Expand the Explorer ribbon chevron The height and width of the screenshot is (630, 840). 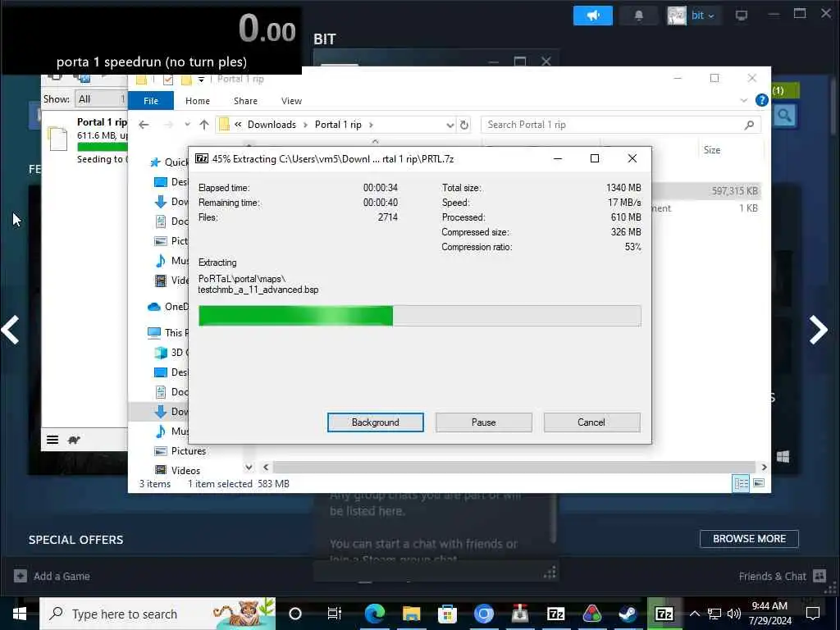point(743,100)
